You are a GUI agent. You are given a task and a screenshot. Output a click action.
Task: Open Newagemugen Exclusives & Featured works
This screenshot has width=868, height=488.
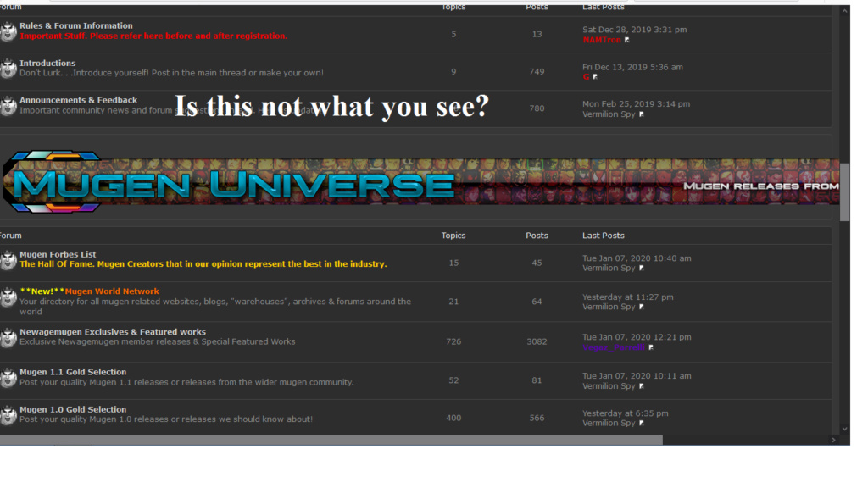pos(113,332)
